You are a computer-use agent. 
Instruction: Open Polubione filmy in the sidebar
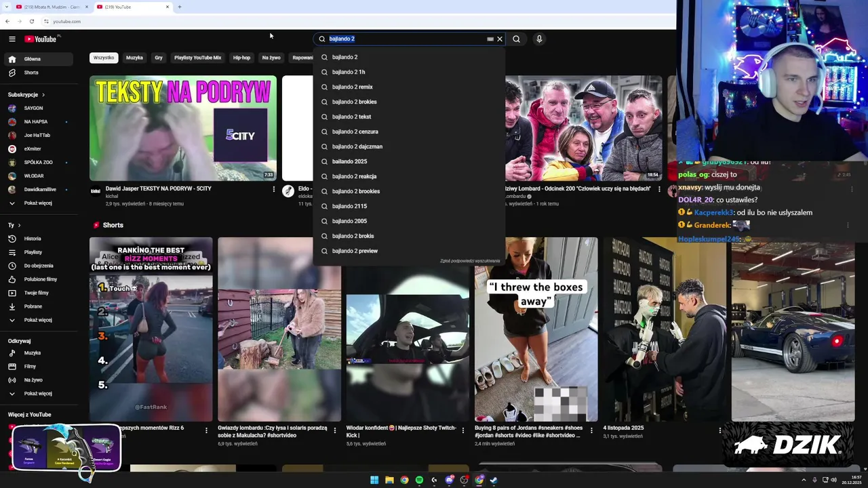coord(39,279)
